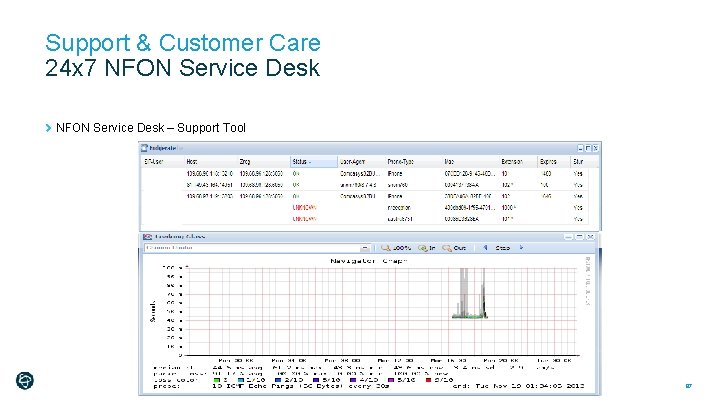Open the graph selection dropdown arrow
720x405 pixels.
(x=365, y=248)
